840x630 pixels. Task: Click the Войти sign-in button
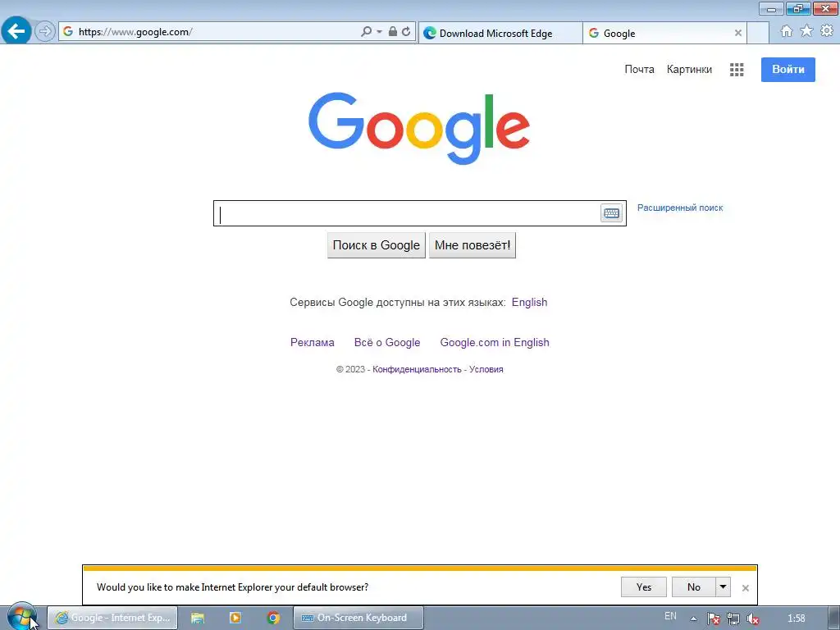[788, 70]
